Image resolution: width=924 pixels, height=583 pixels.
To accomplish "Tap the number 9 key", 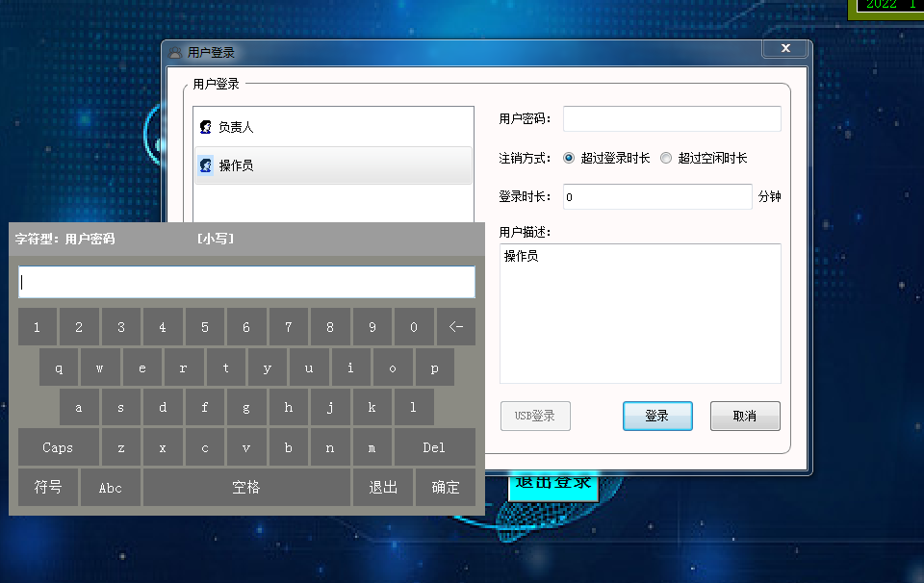I will 372,326.
